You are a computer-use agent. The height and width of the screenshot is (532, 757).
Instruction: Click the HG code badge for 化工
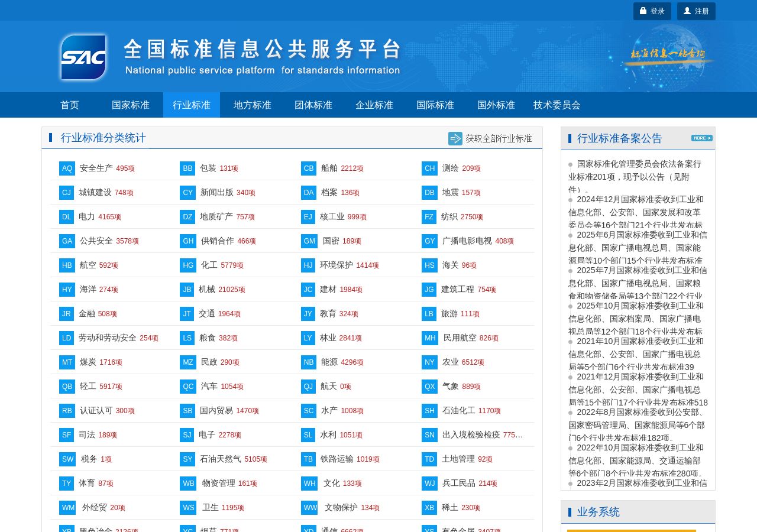(188, 265)
